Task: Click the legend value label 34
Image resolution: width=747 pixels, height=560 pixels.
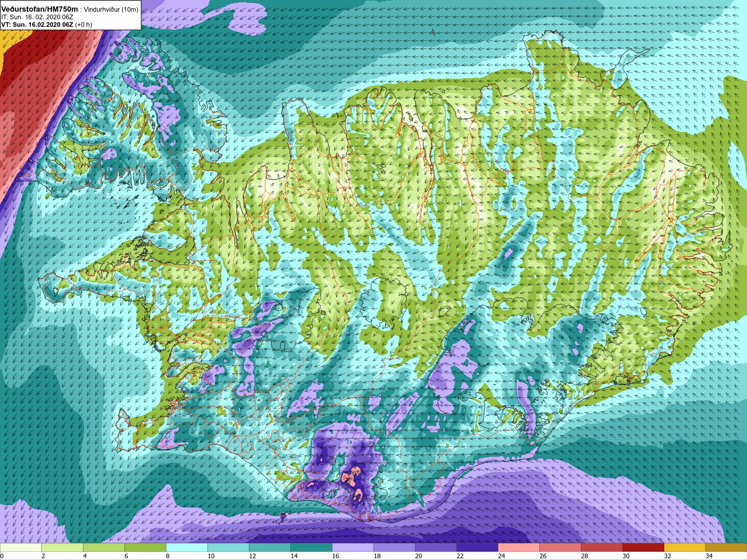Action: click(708, 556)
